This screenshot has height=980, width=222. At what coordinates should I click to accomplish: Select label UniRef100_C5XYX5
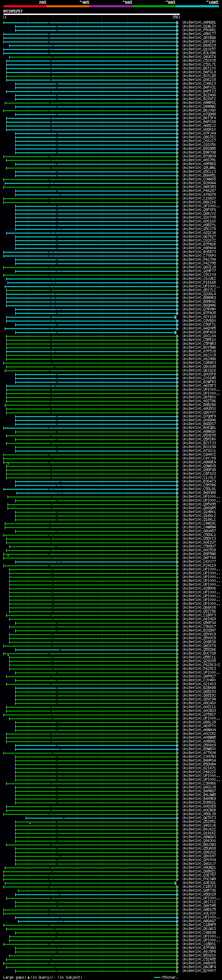199,60
